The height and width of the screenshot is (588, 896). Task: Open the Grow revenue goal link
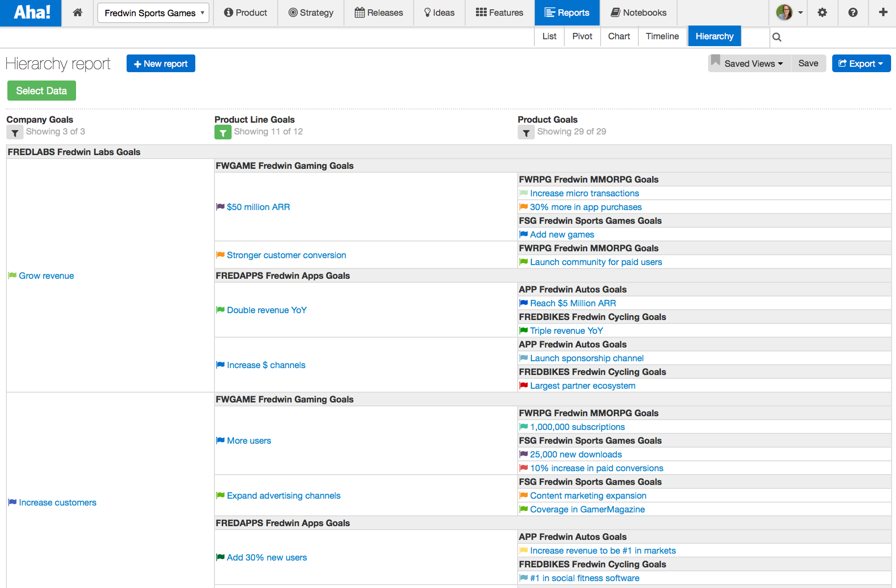(x=46, y=275)
